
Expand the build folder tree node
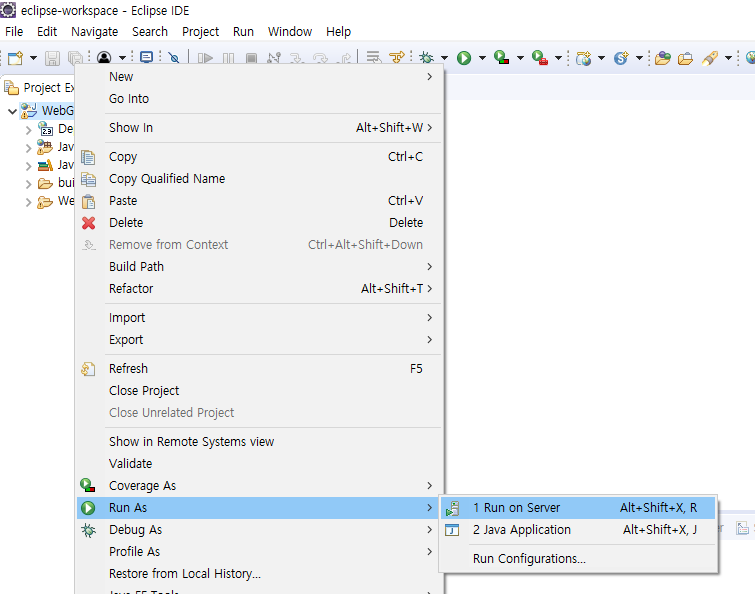(28, 184)
